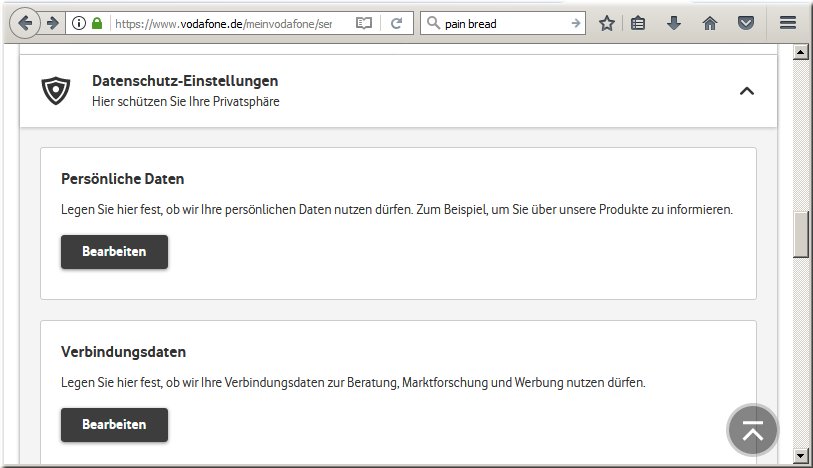This screenshot has width=813, height=468.
Task: Click the round scroll-to-top button
Action: point(752,430)
